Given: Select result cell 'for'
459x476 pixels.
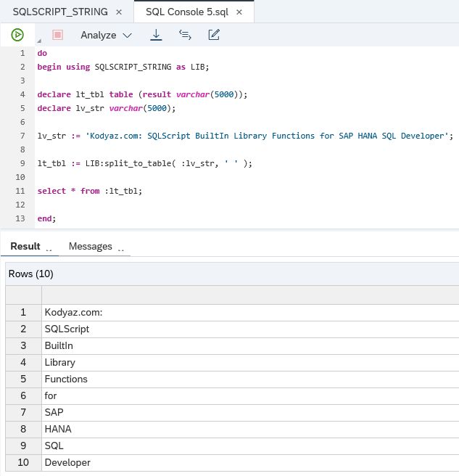Looking at the screenshot, I should pos(250,396).
